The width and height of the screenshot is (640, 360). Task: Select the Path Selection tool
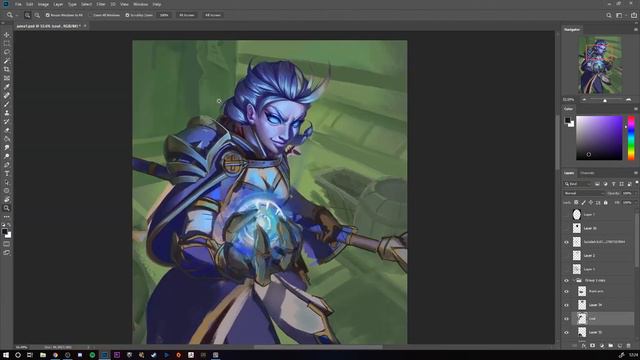pyautogui.click(x=7, y=182)
